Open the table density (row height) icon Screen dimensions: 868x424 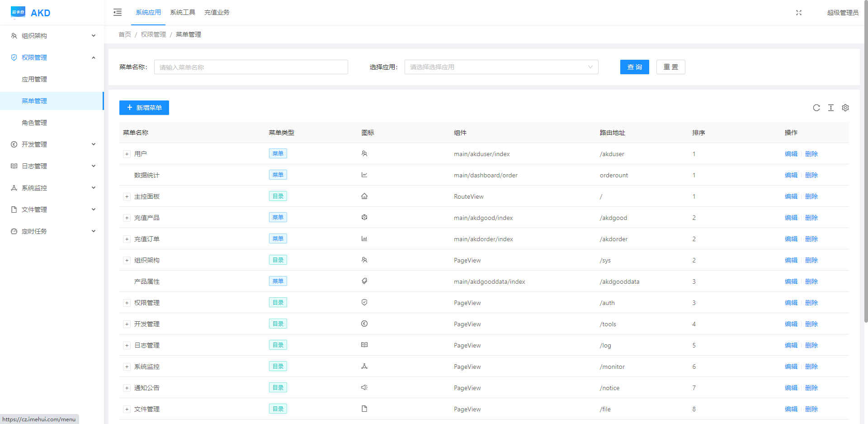point(830,108)
